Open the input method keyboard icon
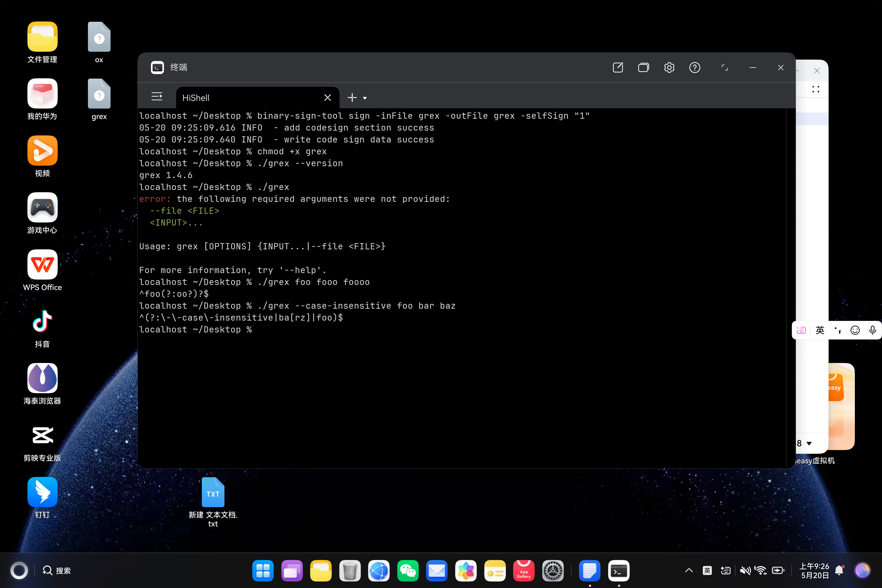This screenshot has height=588, width=882. pyautogui.click(x=801, y=330)
